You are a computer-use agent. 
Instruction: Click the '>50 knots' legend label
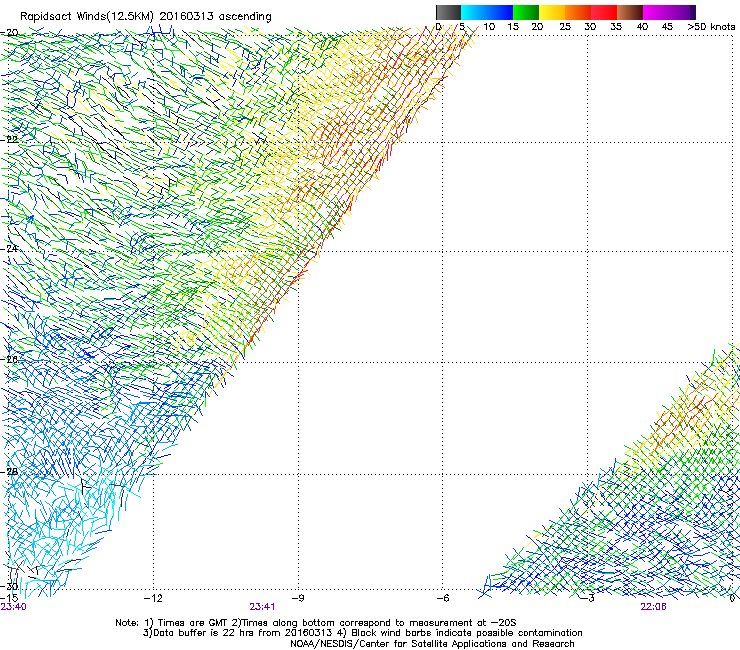coord(711,27)
